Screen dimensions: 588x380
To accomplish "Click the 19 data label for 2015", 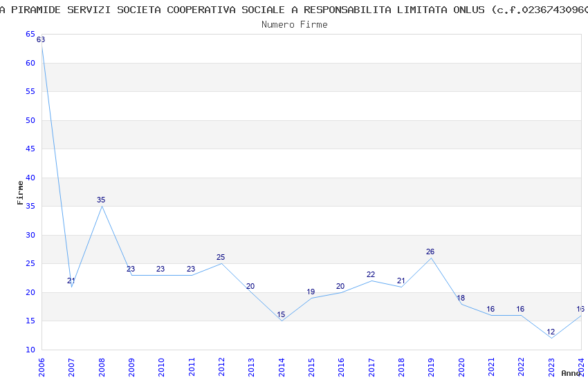I will pyautogui.click(x=311, y=292).
